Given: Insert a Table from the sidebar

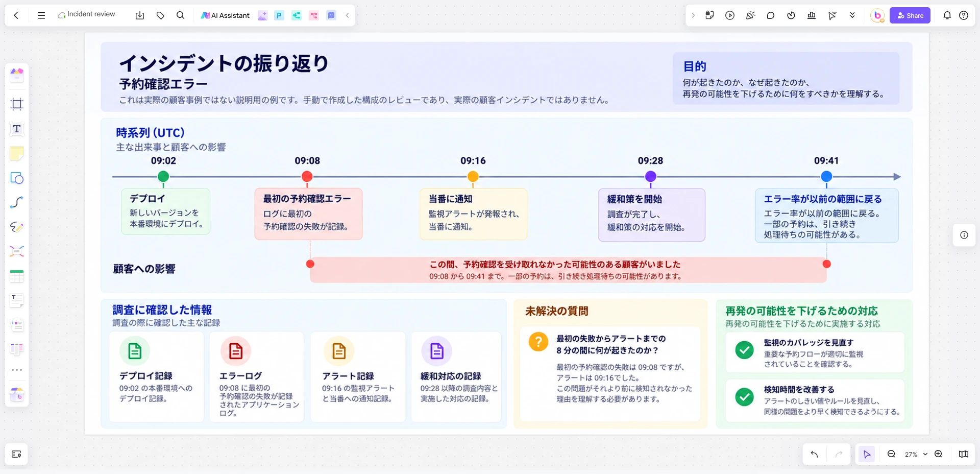Looking at the screenshot, I should click(17, 276).
